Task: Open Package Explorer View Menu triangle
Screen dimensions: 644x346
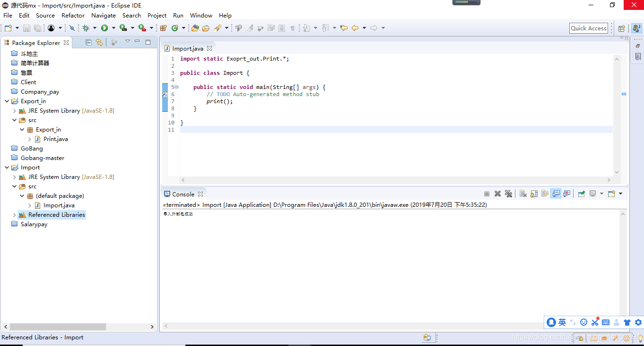Action: click(127, 42)
